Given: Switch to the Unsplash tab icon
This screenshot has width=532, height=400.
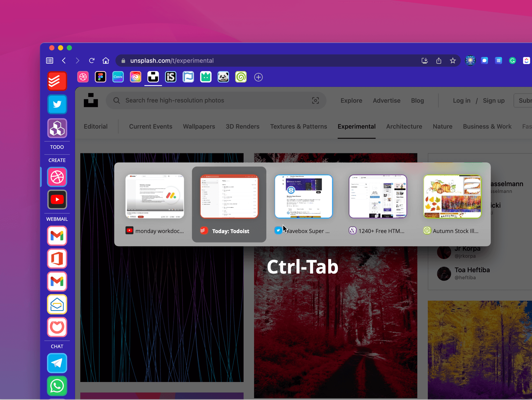Looking at the screenshot, I should 153,77.
